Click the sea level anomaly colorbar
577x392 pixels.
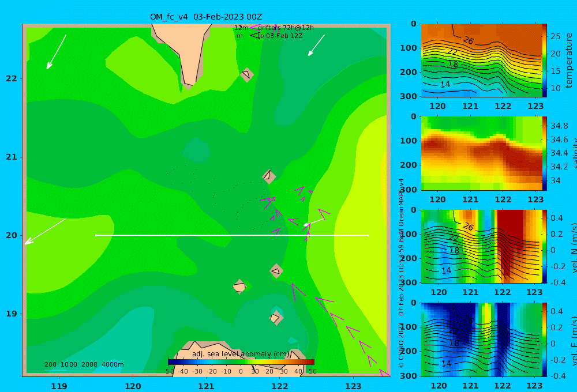[241, 362]
